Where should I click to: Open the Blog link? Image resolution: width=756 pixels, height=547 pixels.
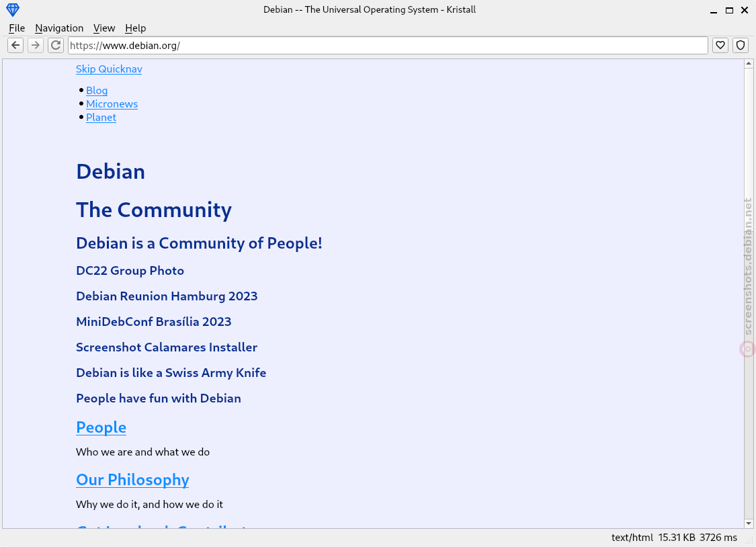tap(97, 91)
